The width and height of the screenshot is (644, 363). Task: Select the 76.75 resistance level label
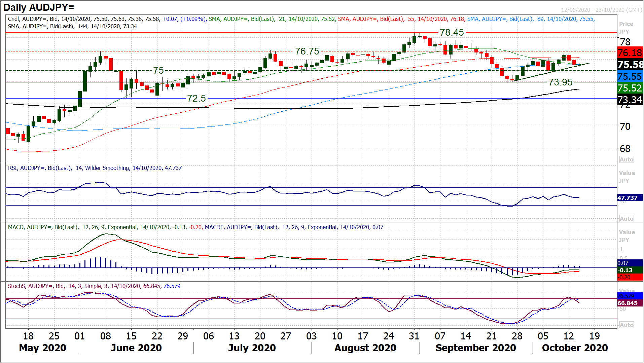point(307,51)
